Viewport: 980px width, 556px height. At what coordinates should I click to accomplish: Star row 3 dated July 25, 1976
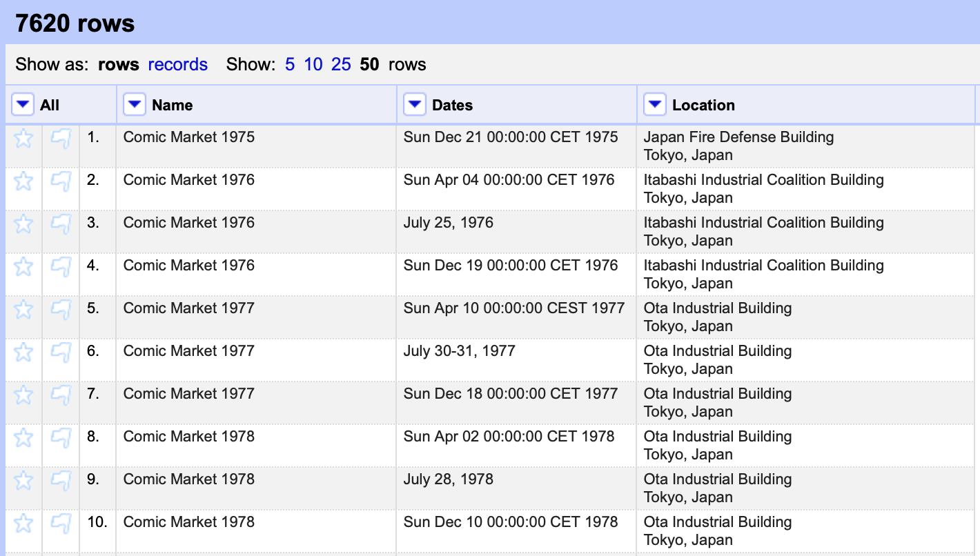23,224
